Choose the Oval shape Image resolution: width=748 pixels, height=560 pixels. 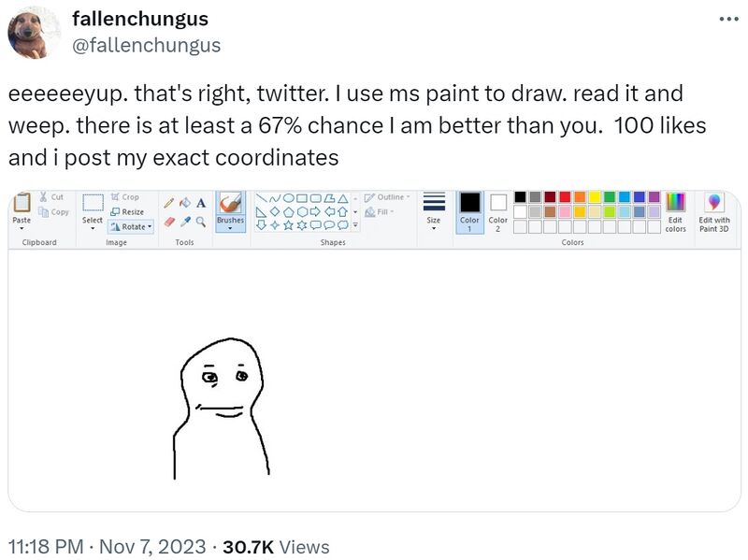tap(290, 197)
